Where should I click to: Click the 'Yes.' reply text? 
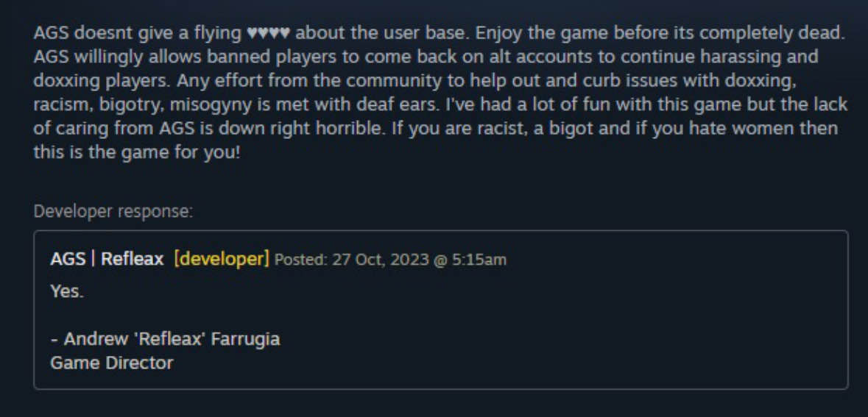67,291
